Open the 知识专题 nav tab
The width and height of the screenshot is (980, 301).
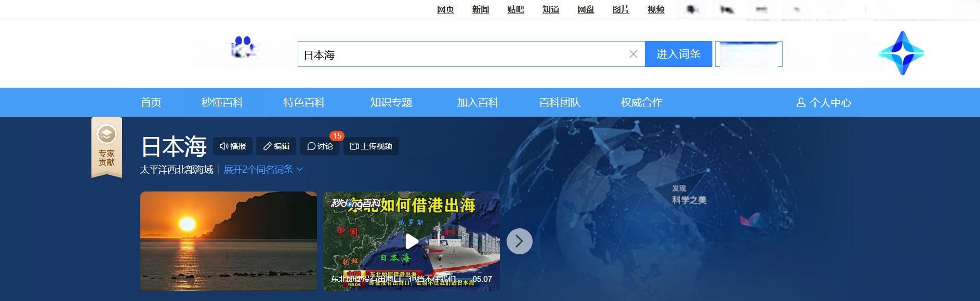(391, 103)
